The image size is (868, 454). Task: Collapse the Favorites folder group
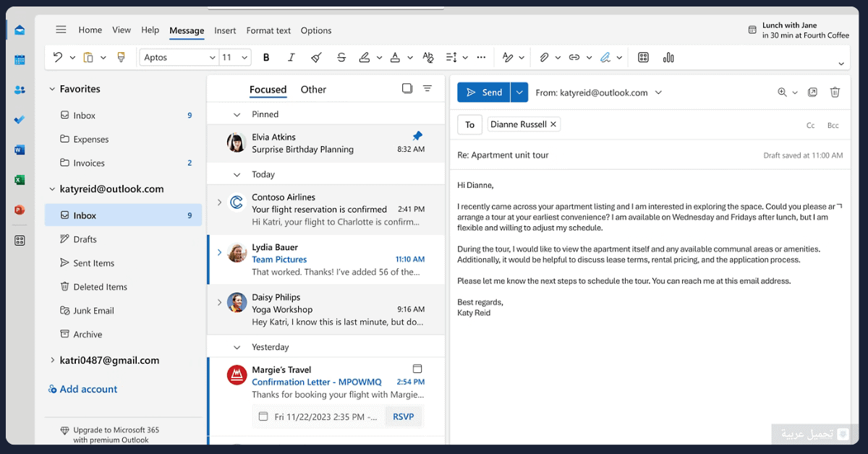52,89
